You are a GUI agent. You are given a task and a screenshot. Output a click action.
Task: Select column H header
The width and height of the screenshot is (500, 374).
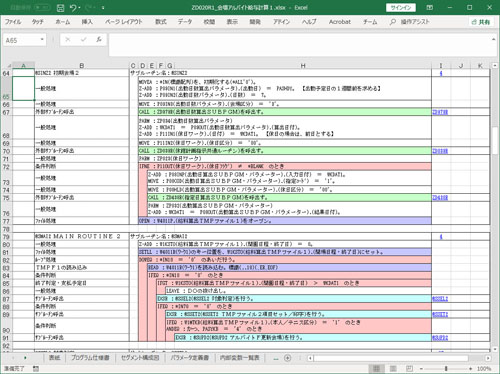[303, 65]
